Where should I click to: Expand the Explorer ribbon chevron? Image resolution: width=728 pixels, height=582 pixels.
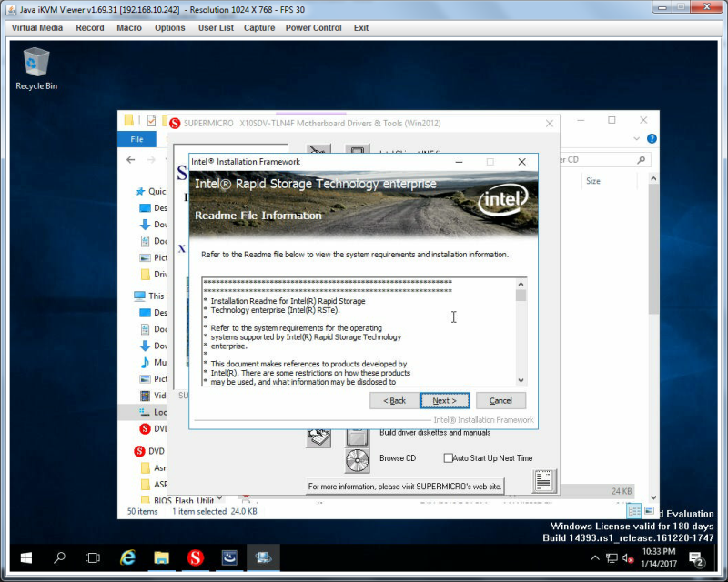tap(636, 139)
